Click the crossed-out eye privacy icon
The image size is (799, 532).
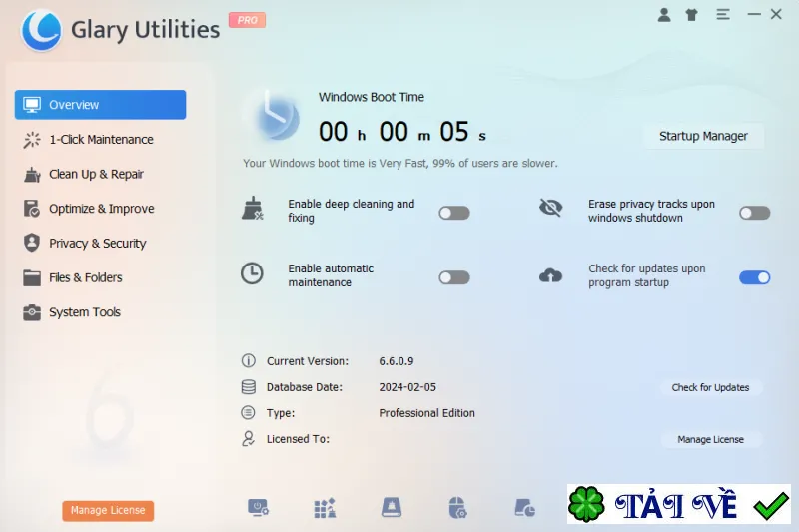tap(551, 208)
